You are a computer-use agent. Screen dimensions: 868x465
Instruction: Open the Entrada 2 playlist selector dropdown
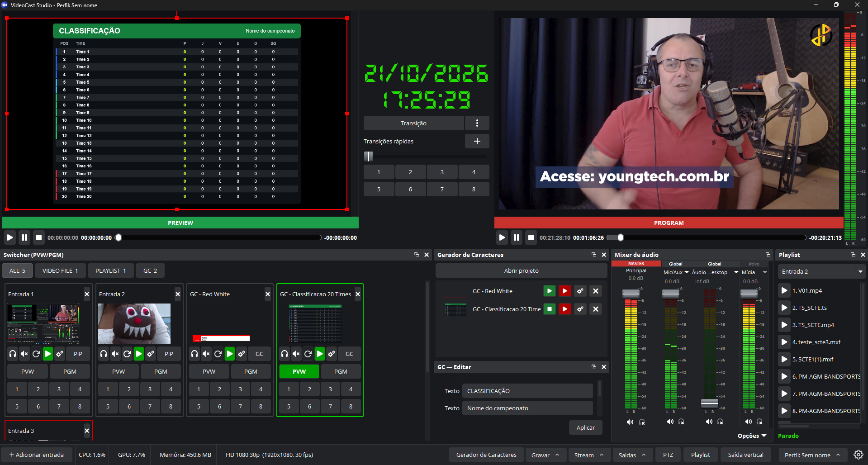860,271
